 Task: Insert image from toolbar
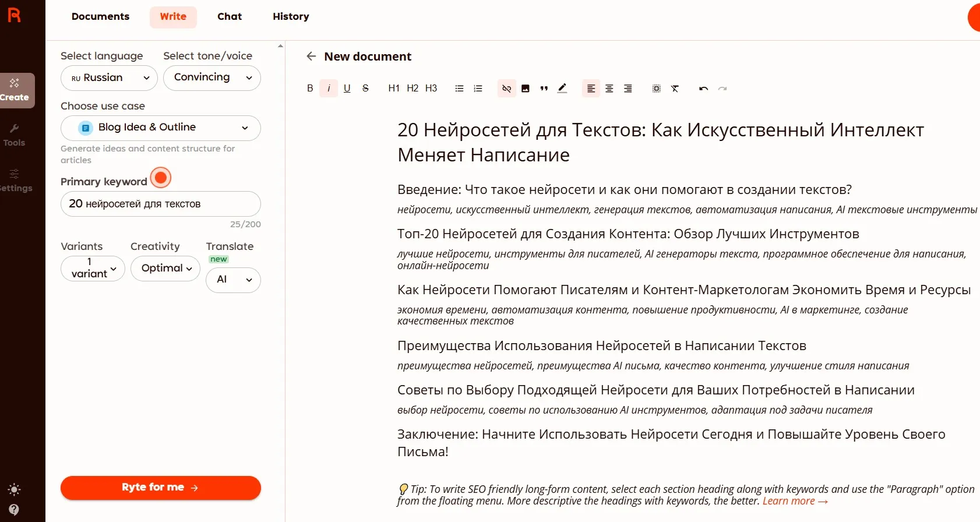(526, 89)
